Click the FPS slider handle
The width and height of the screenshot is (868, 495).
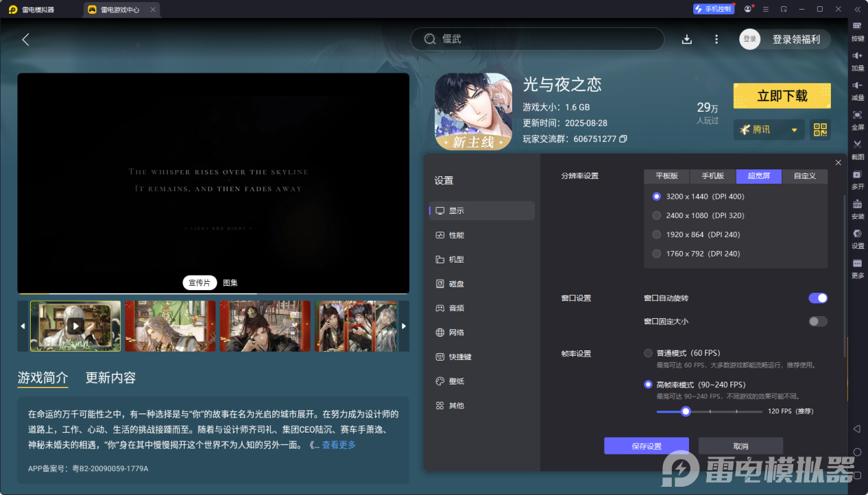click(x=686, y=411)
